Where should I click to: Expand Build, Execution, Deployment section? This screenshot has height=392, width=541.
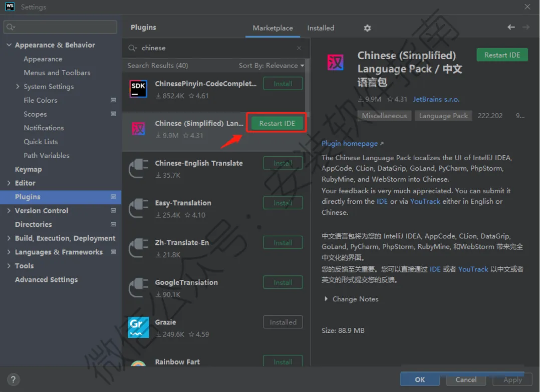point(9,238)
